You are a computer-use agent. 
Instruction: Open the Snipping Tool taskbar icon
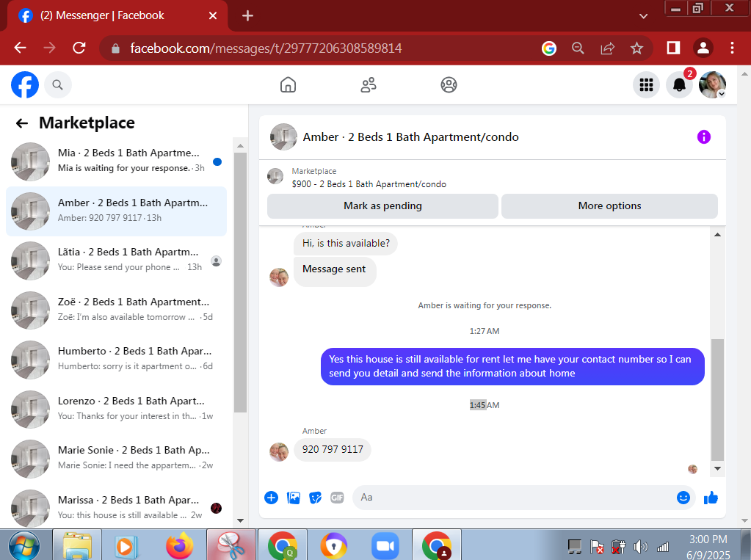tap(231, 545)
